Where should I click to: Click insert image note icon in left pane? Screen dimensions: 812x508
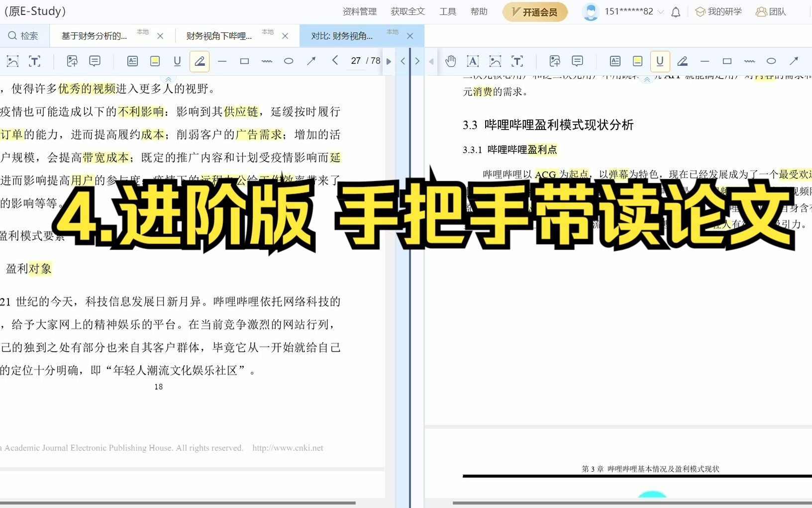click(x=72, y=61)
